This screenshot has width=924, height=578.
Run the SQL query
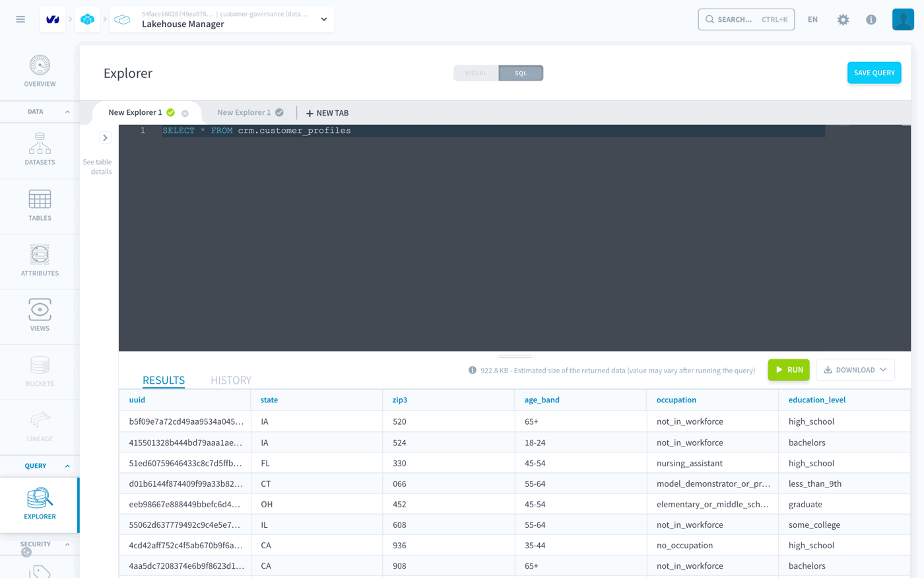tap(789, 370)
